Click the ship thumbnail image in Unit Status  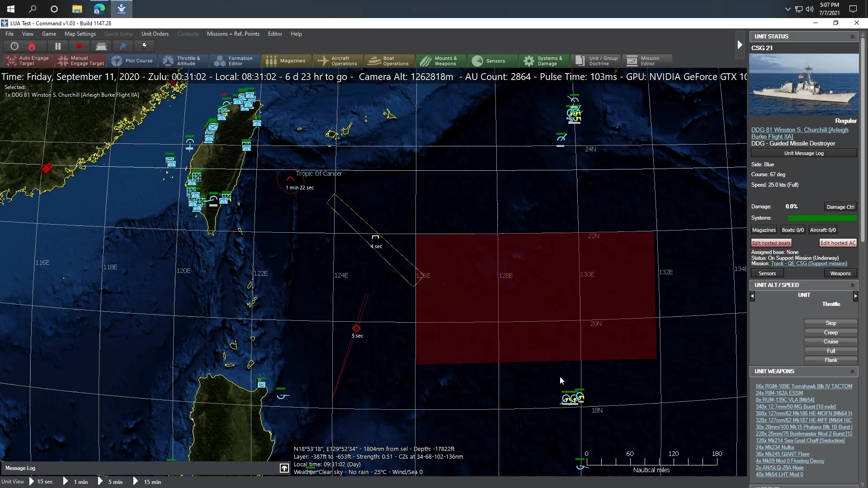804,85
